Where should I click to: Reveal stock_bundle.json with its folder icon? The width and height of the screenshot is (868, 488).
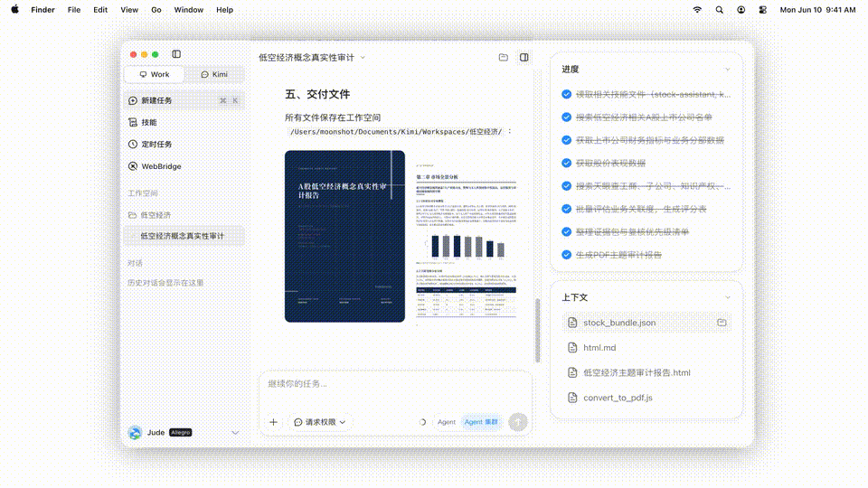tap(722, 323)
